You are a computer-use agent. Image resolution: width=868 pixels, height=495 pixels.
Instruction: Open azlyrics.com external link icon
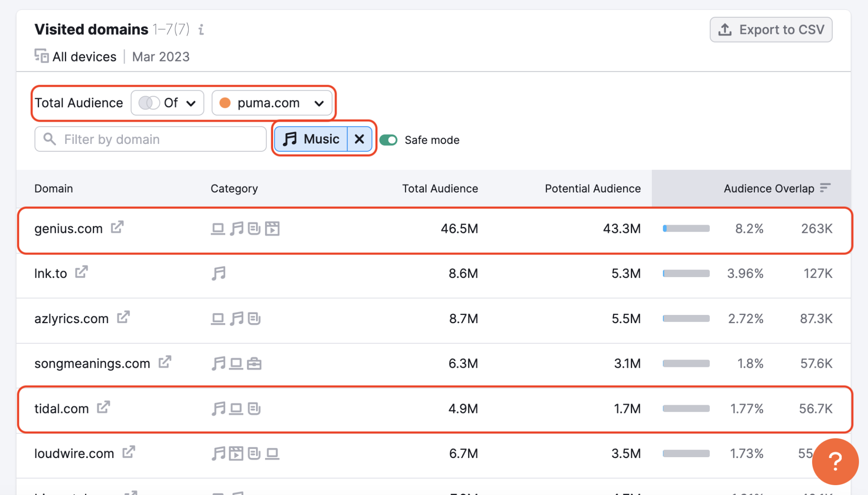coord(123,317)
